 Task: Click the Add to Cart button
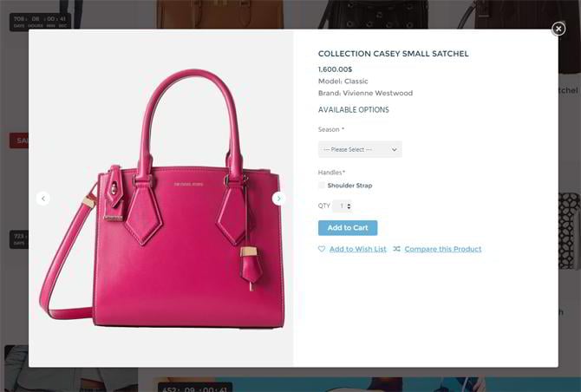[x=348, y=228]
